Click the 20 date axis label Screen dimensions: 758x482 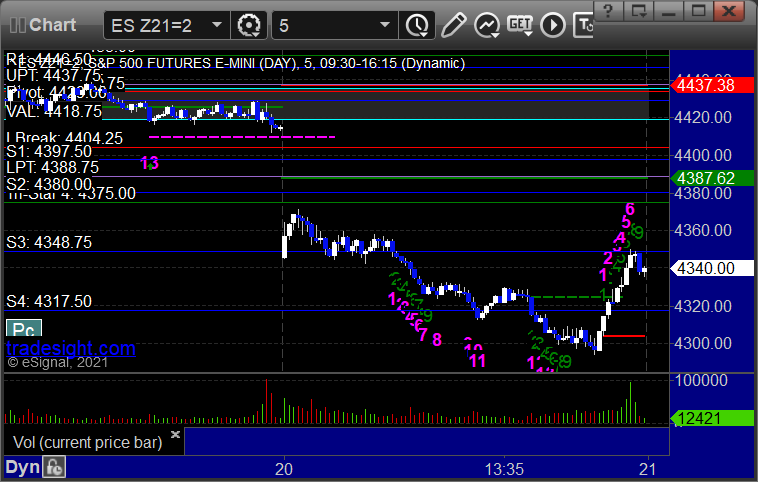pos(284,469)
